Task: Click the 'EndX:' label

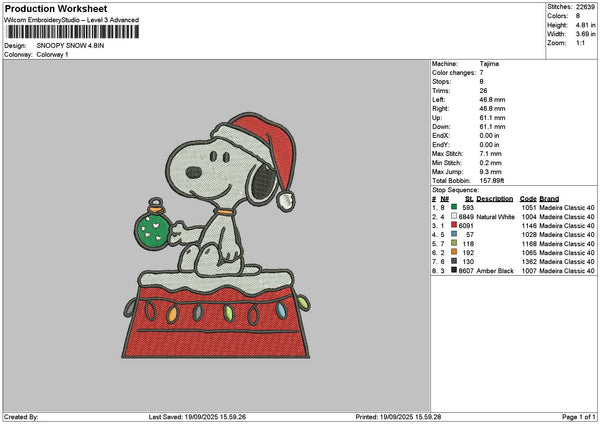Action: coord(441,136)
